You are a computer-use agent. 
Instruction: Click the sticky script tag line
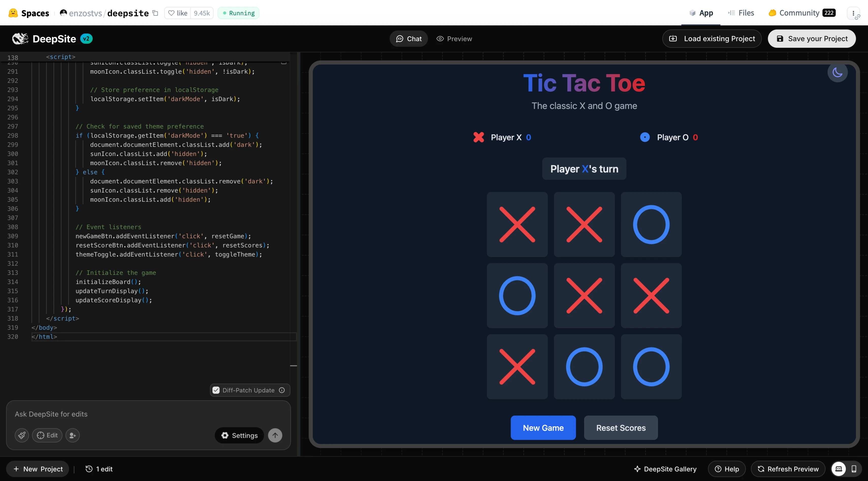pos(61,57)
